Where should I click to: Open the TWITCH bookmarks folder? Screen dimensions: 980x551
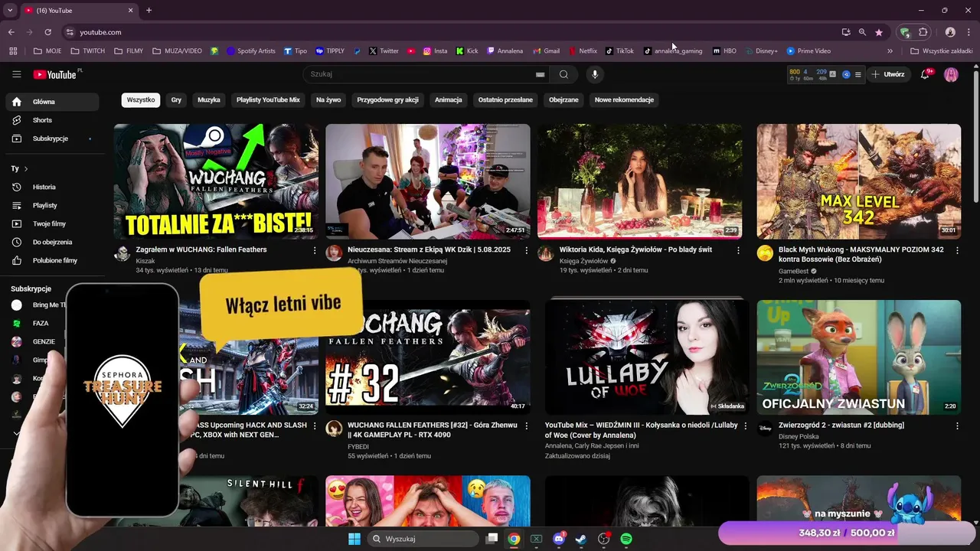[x=87, y=51]
